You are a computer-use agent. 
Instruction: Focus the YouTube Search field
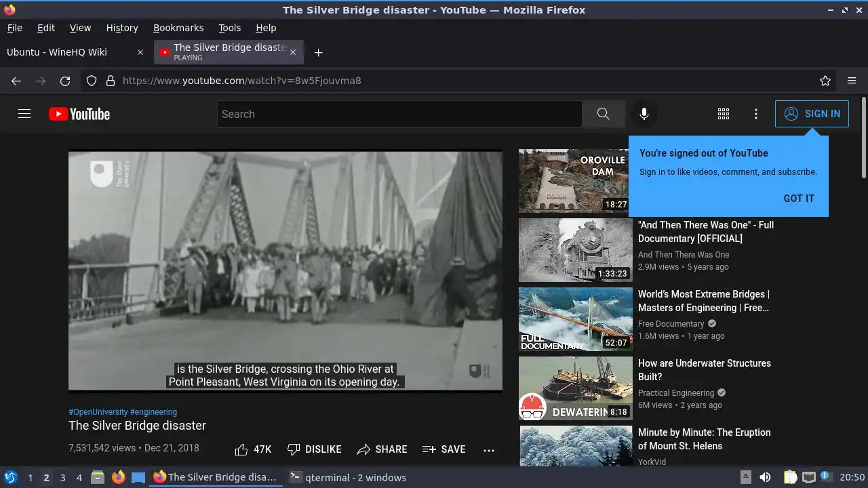click(399, 114)
